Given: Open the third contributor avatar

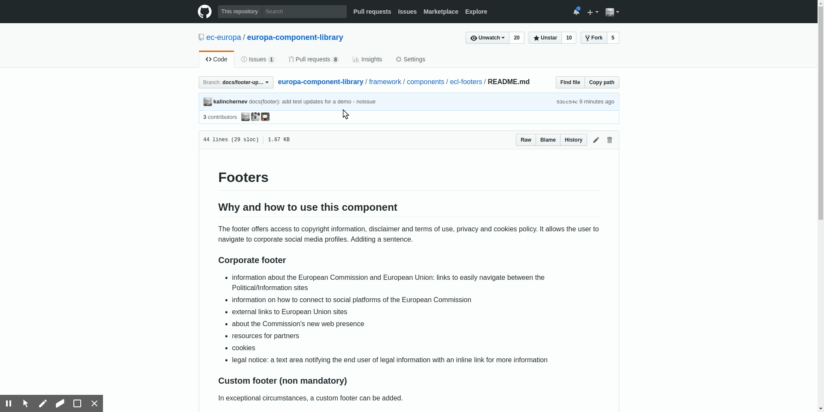Looking at the screenshot, I should coord(265,117).
